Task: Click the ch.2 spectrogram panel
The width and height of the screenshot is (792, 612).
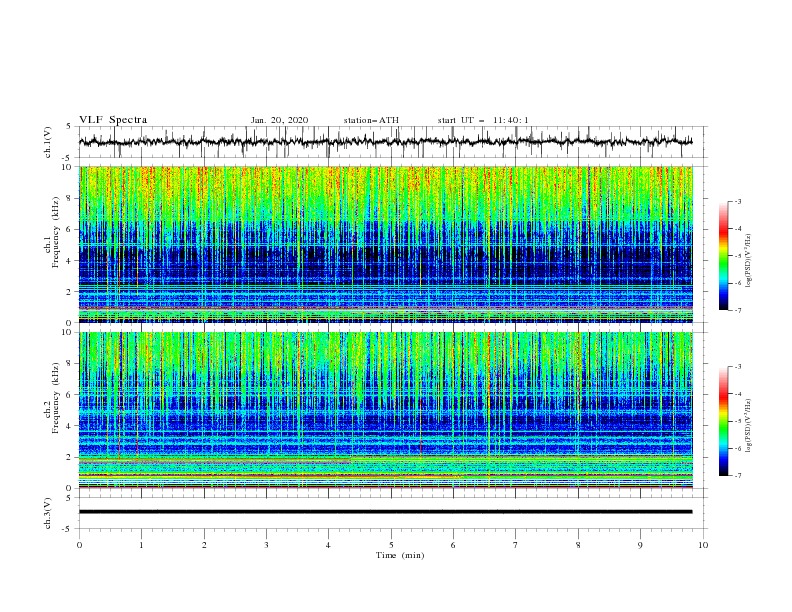Action: tap(386, 410)
